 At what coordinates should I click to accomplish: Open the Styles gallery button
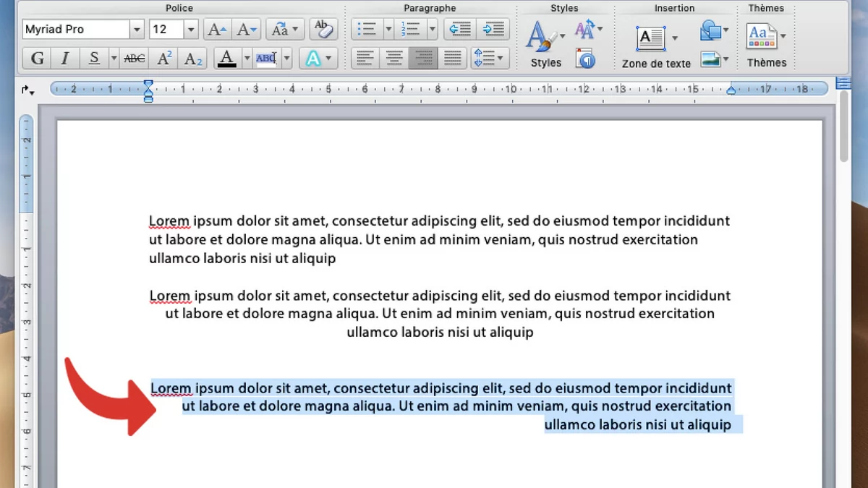[x=545, y=43]
